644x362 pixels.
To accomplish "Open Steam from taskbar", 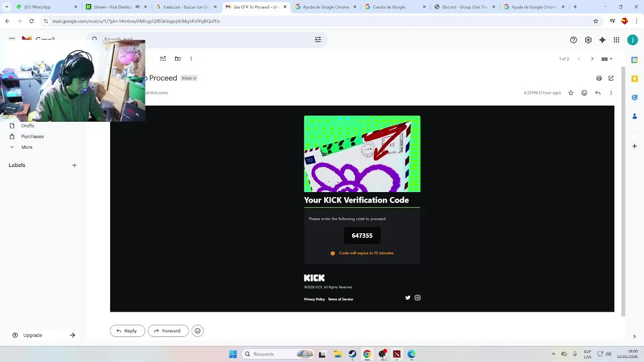I will [x=352, y=354].
